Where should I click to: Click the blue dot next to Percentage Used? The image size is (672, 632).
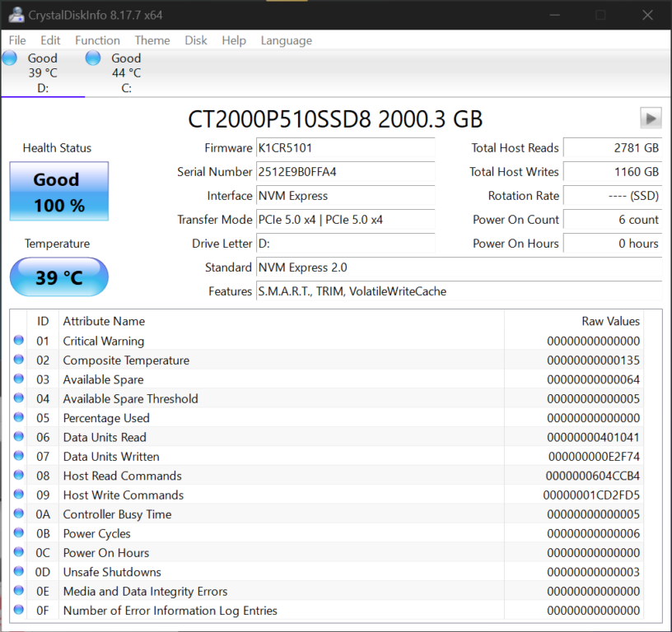click(x=19, y=417)
